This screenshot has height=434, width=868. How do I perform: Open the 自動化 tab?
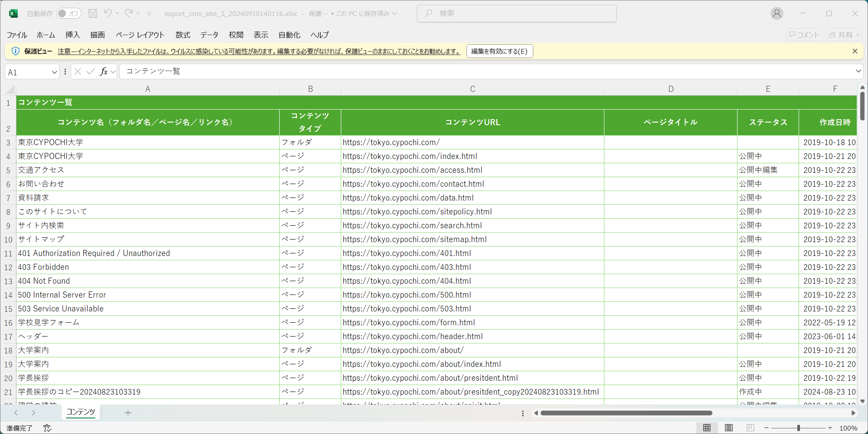[x=289, y=35]
